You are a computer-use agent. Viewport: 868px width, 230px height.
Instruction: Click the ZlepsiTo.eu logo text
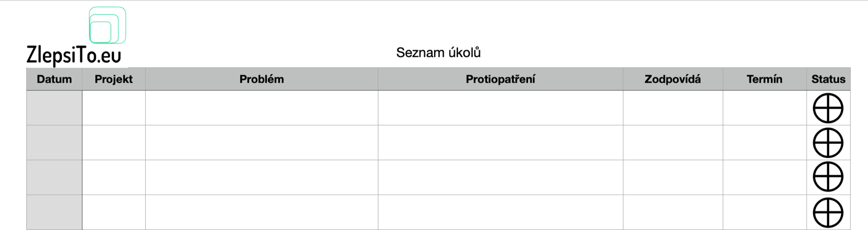coord(74,55)
